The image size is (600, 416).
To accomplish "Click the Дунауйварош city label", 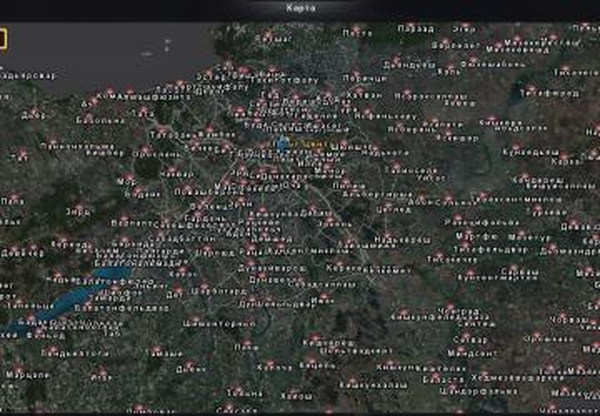I will pos(272,269).
